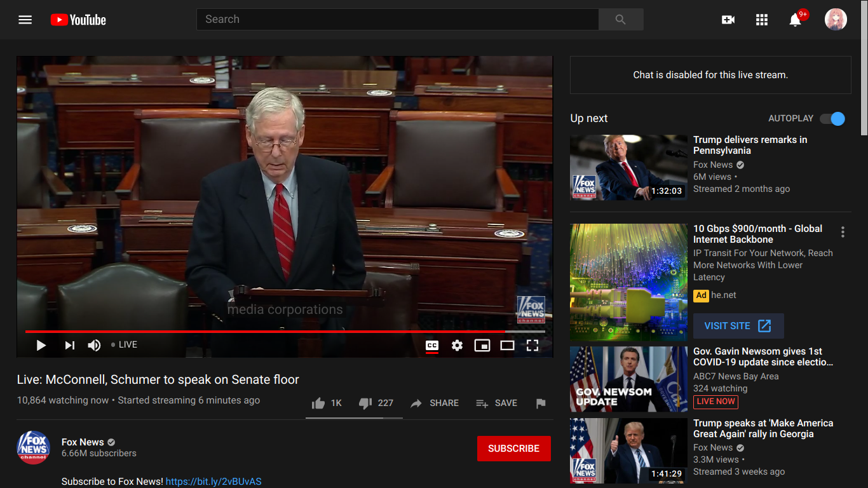Dislike the video thumbs down

tap(376, 403)
